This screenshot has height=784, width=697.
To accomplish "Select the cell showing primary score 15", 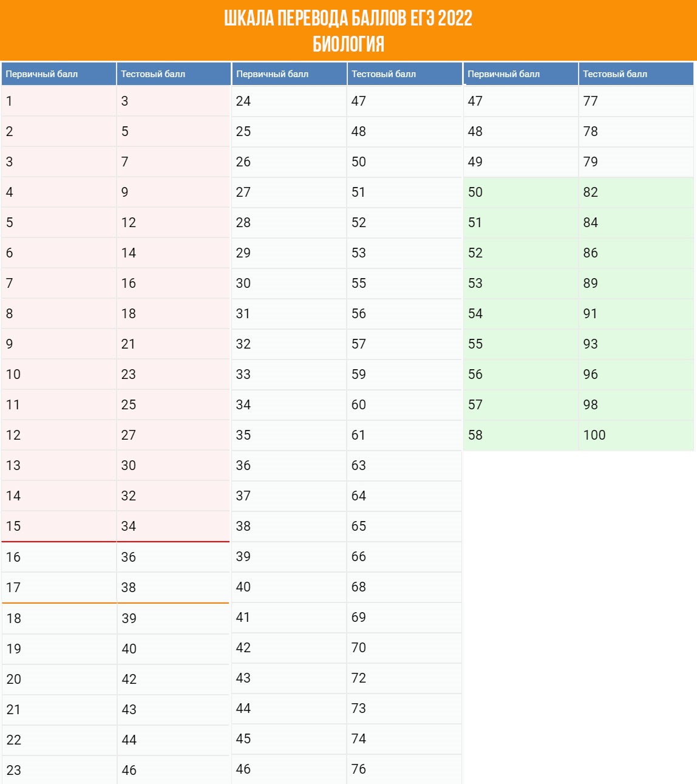I will [58, 526].
